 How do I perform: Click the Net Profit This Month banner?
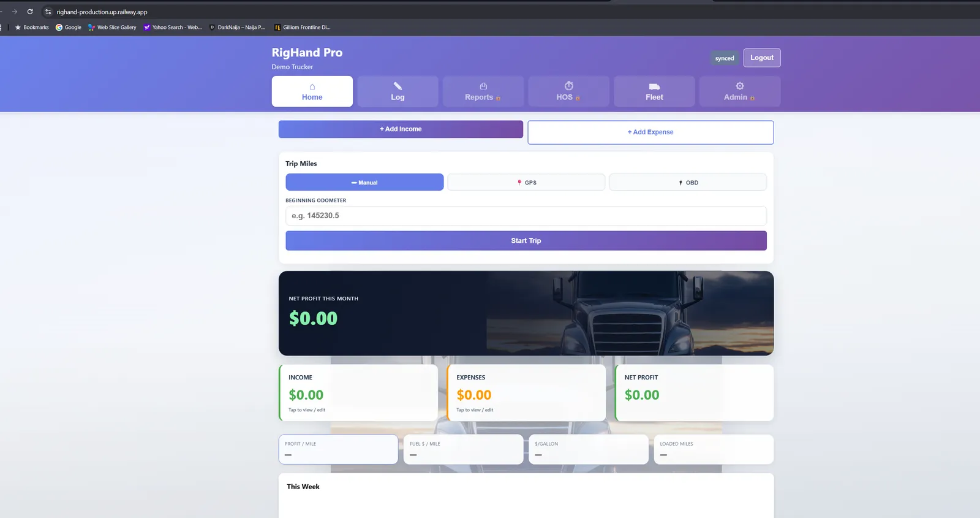pyautogui.click(x=526, y=313)
